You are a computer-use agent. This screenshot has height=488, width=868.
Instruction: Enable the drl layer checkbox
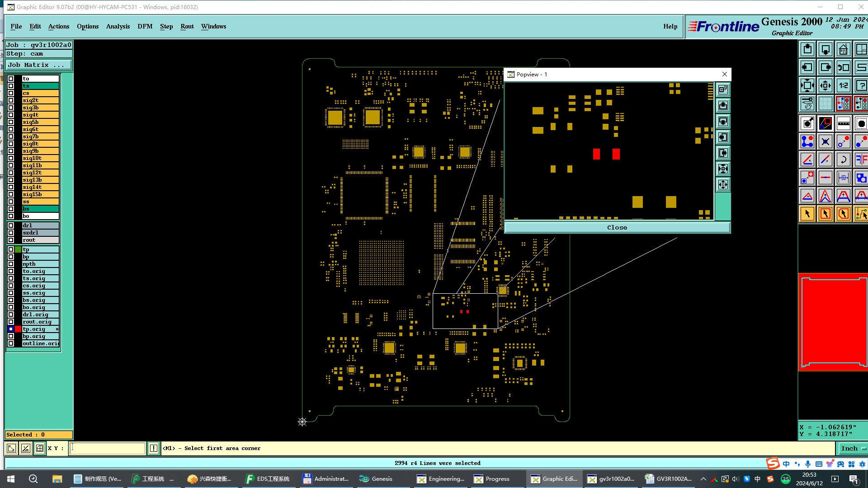pos(11,225)
